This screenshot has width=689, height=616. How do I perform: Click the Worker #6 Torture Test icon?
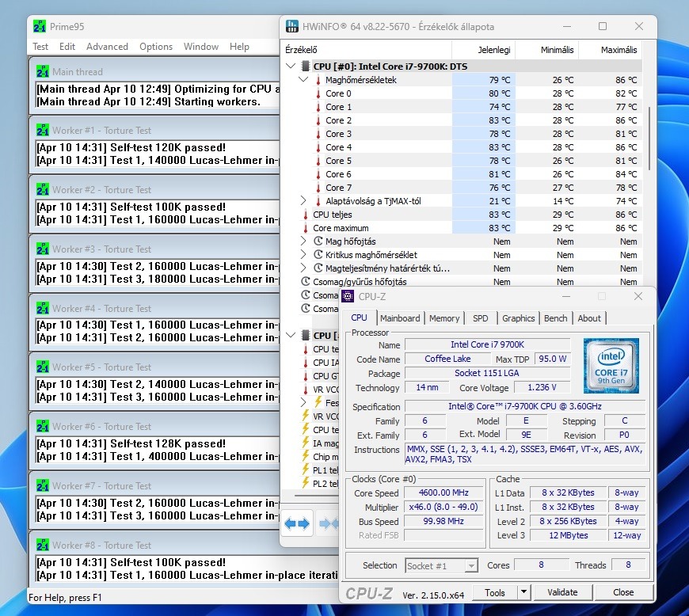point(43,427)
